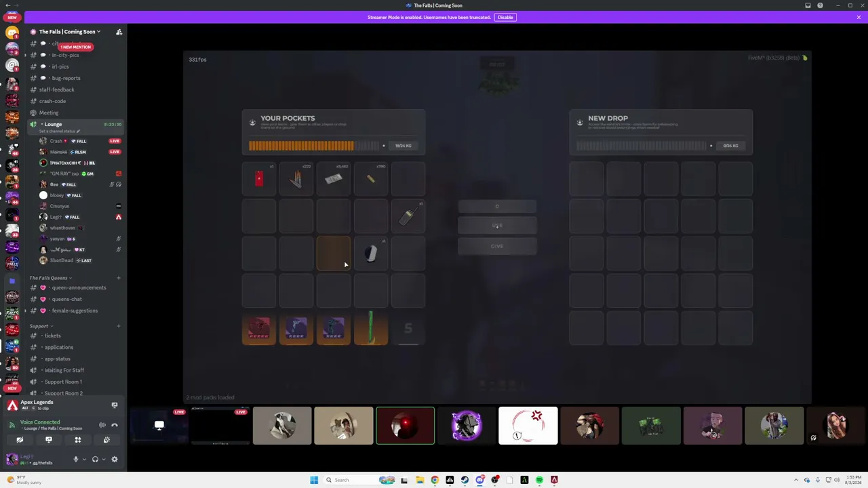
Task: Select the glove item in pockets
Action: pos(296,179)
